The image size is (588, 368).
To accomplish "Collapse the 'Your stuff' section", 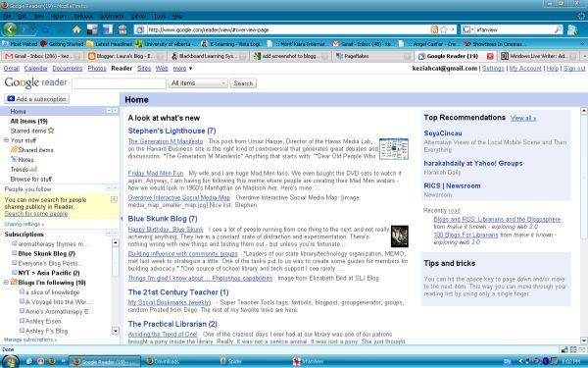I will [6, 140].
